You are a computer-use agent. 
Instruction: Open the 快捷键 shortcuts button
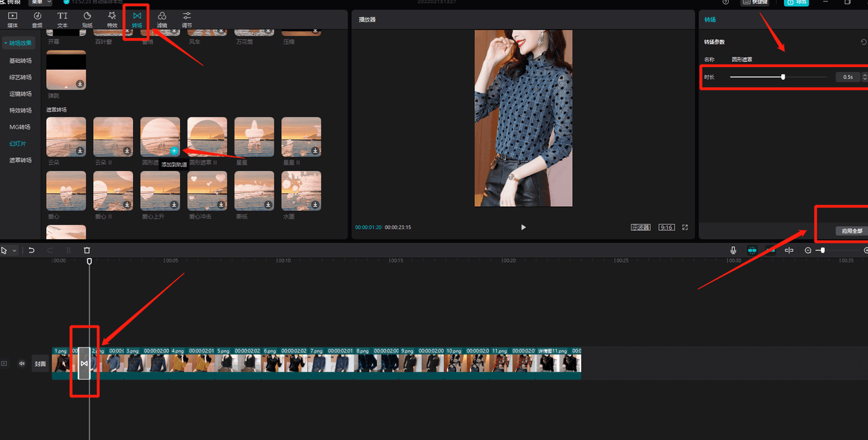tap(755, 2)
